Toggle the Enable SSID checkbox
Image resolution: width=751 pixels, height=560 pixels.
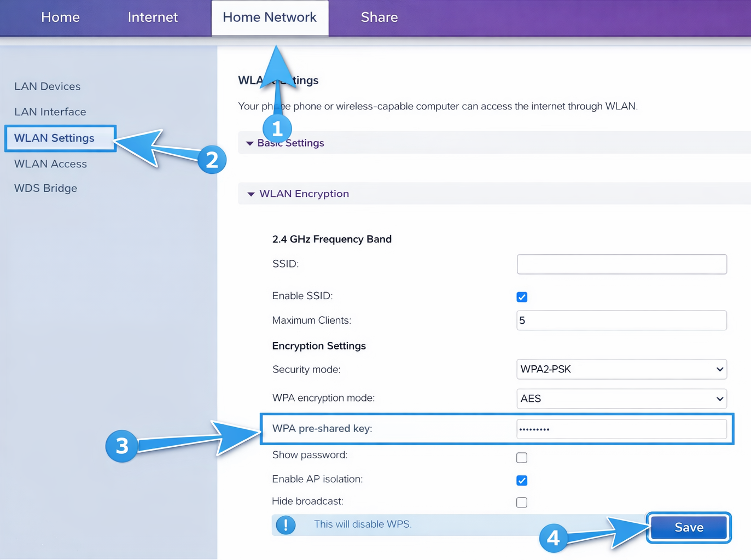point(522,297)
